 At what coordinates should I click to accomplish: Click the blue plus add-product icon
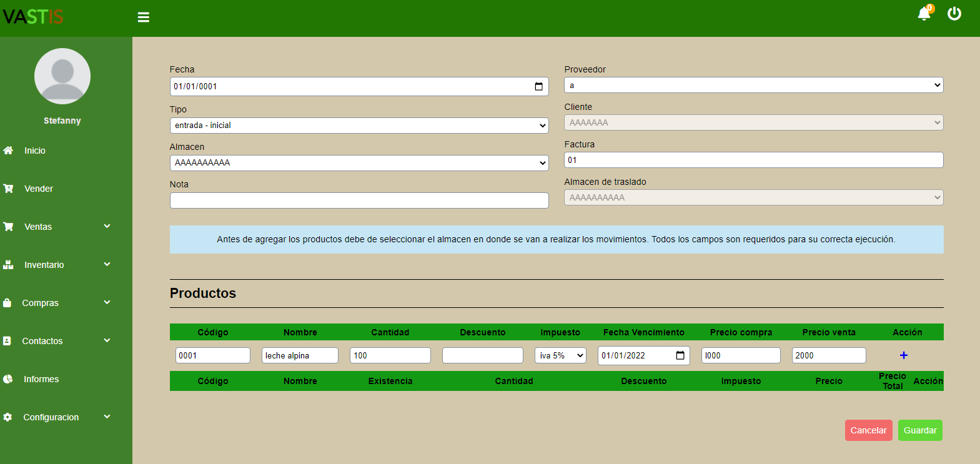[903, 355]
